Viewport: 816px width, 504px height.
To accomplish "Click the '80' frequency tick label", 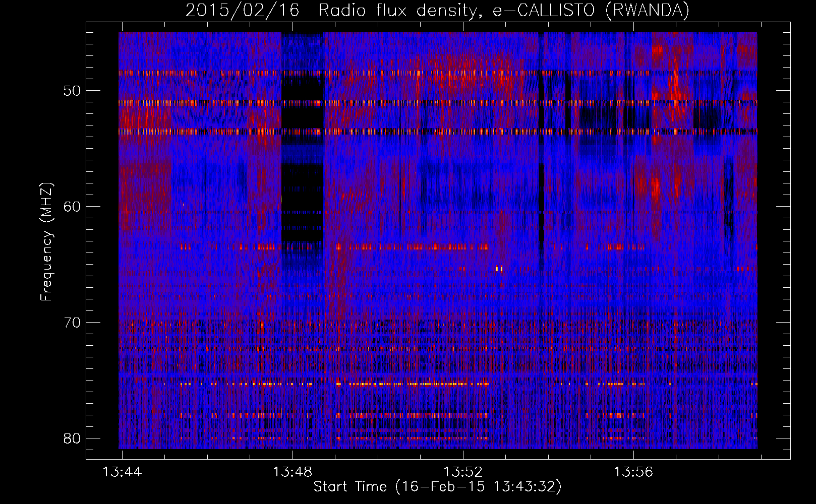I will pos(72,438).
